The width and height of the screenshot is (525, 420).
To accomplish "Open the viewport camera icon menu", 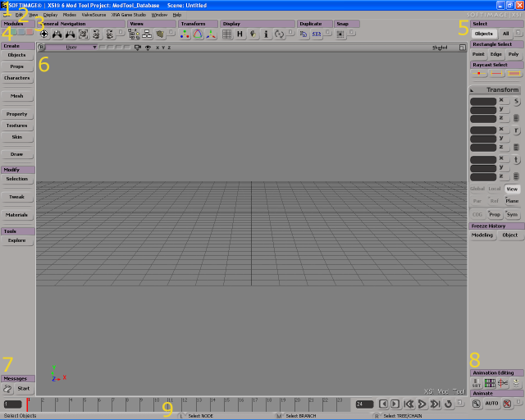I will (137, 48).
